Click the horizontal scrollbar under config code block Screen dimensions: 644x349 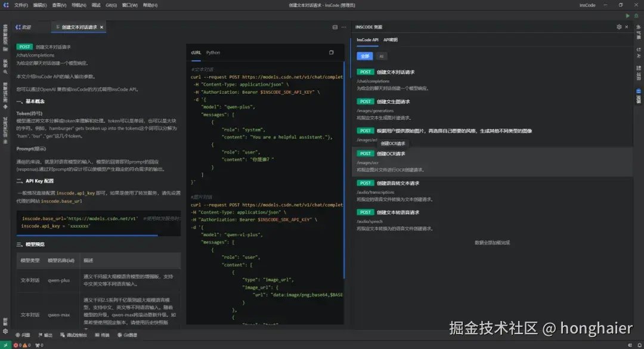[x=87, y=236]
